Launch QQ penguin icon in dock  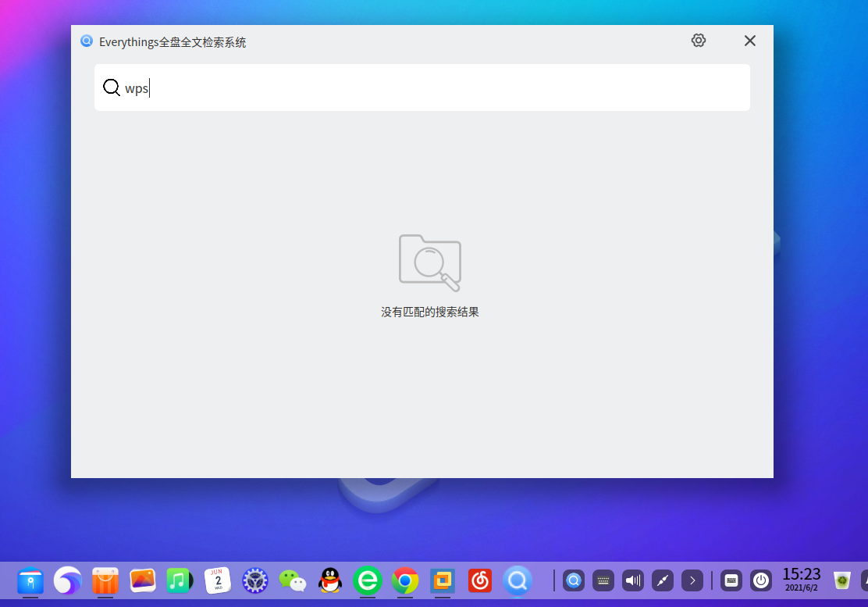[x=330, y=581]
